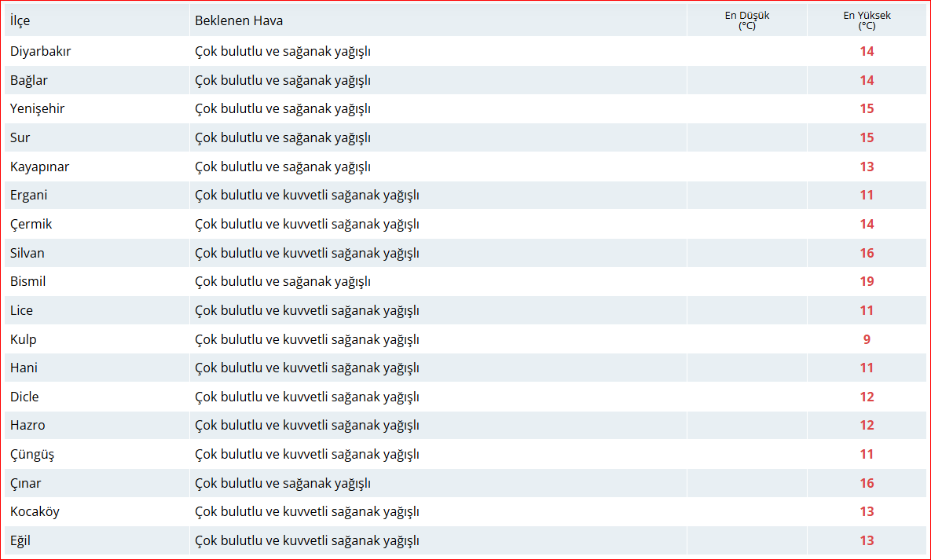This screenshot has height=560, width=931.
Task: Select Eğil's highest temperature value
Action: coord(867,540)
